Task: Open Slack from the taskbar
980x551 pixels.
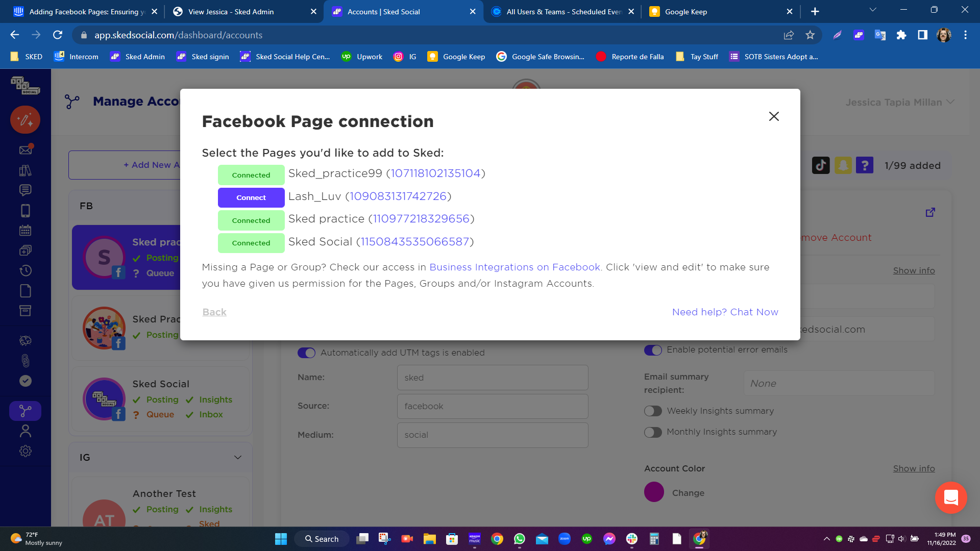Action: click(632, 539)
